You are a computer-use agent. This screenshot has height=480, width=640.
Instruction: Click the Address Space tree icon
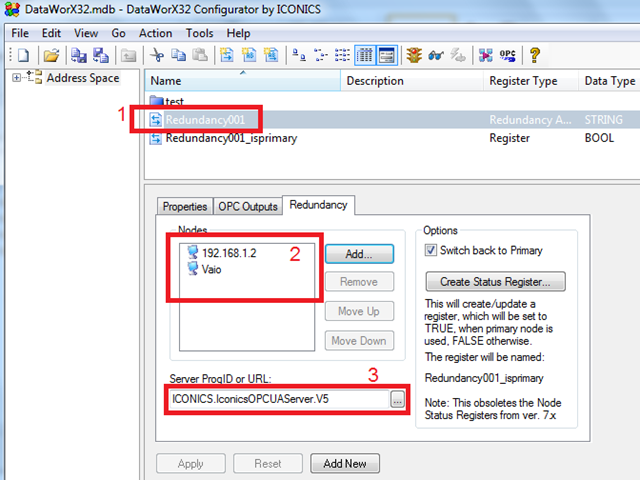tap(34, 77)
